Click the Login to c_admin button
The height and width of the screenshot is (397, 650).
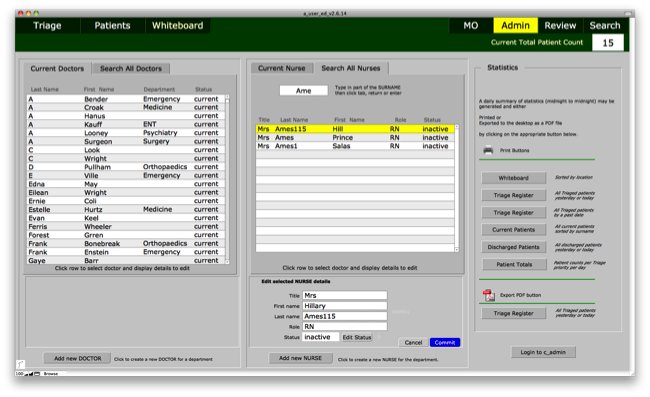(x=543, y=352)
